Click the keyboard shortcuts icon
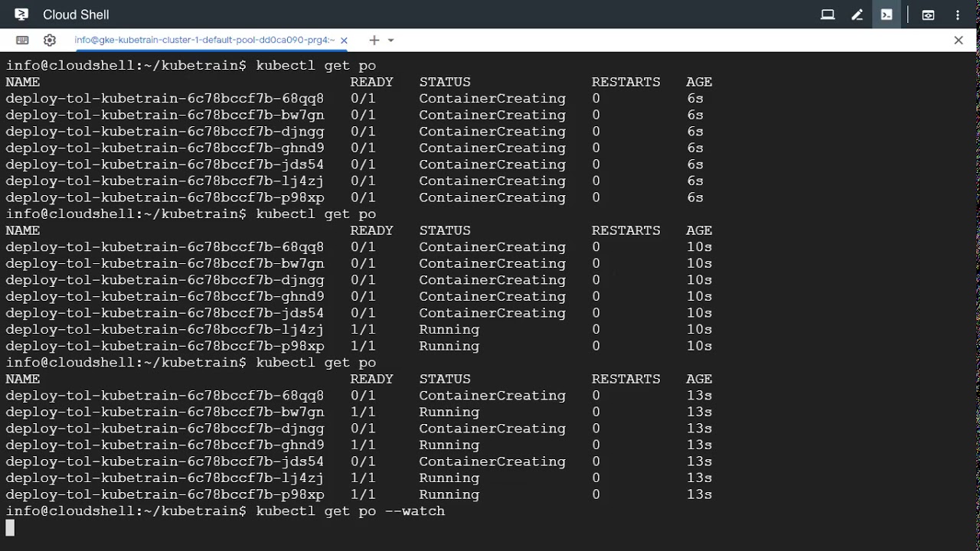 pyautogui.click(x=22, y=40)
